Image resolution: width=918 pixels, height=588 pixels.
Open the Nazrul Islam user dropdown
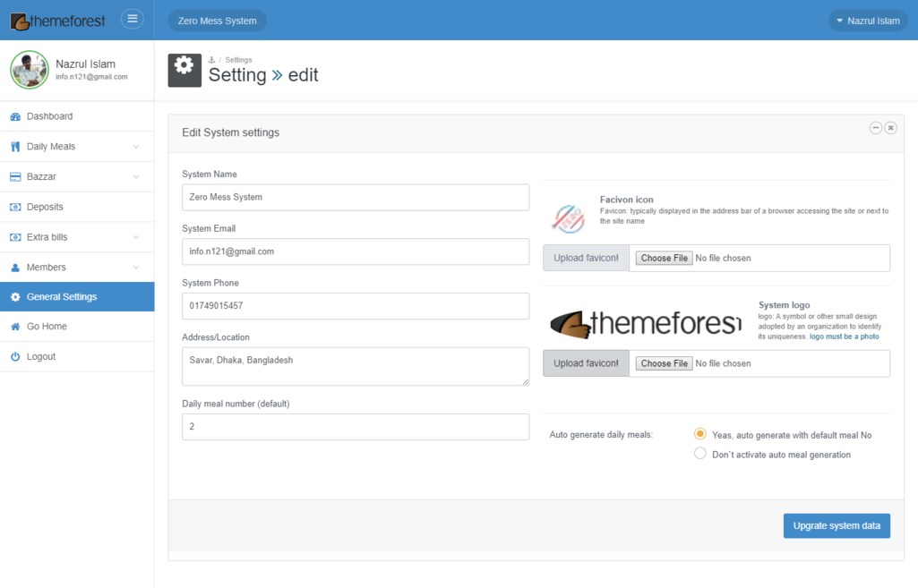(x=867, y=21)
